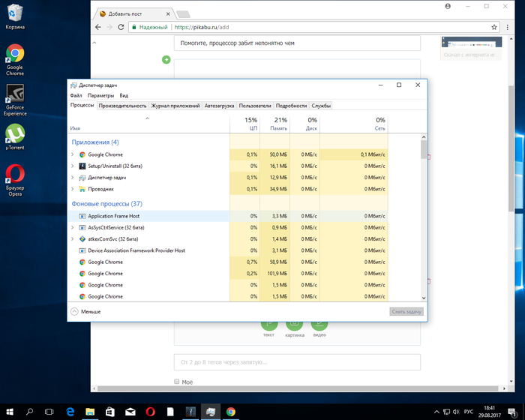525x420 pixels.
Task: Switch to the Пользователи tab
Action: (255, 106)
